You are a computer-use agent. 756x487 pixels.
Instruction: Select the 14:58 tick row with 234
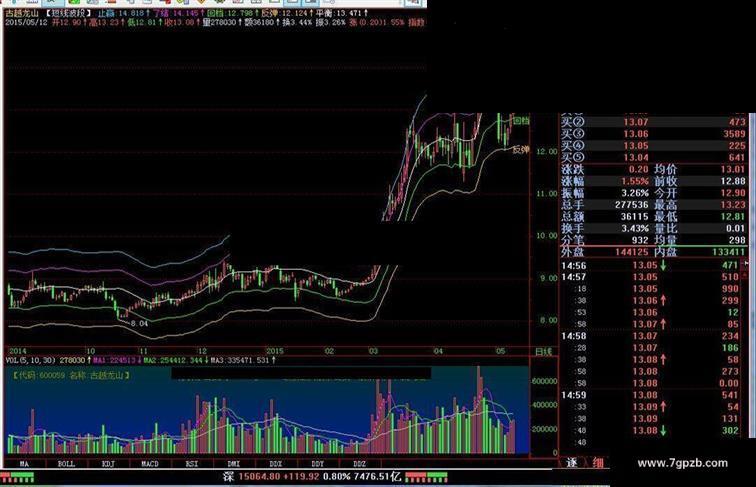(650, 336)
